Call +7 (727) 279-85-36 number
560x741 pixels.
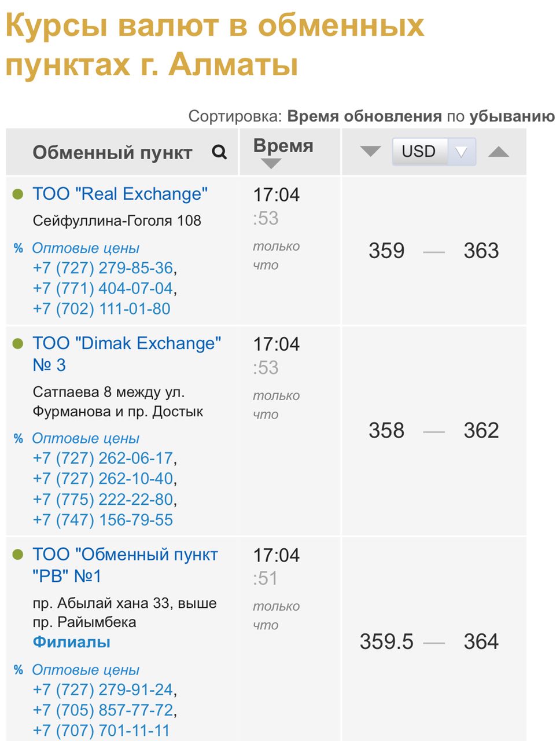[103, 268]
